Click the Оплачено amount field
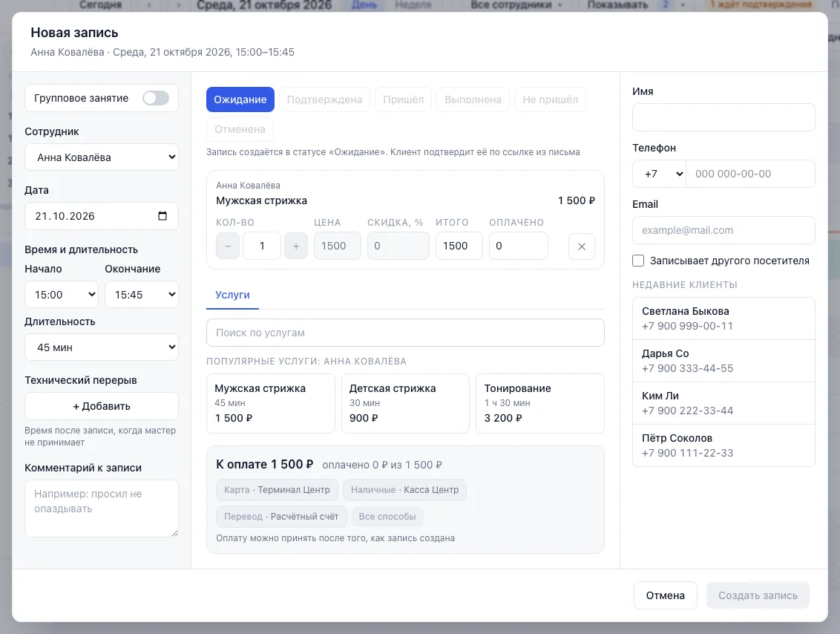This screenshot has width=840, height=634. click(519, 246)
